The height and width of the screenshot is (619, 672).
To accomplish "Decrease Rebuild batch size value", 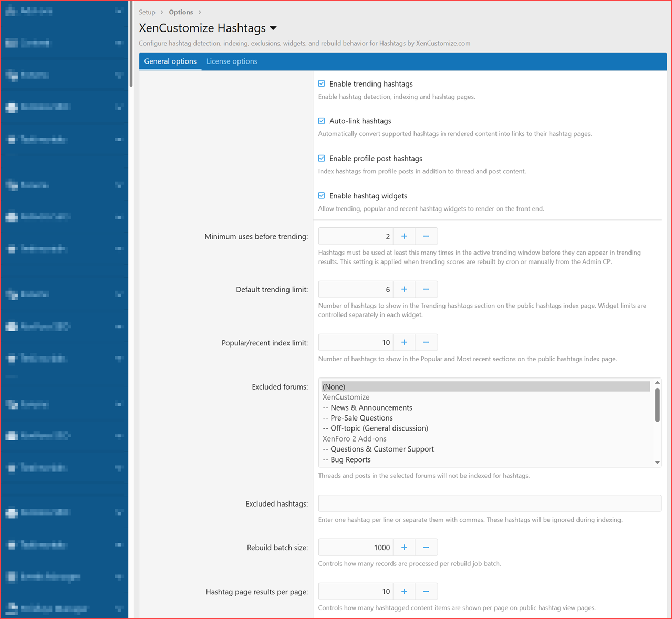I will coord(426,547).
